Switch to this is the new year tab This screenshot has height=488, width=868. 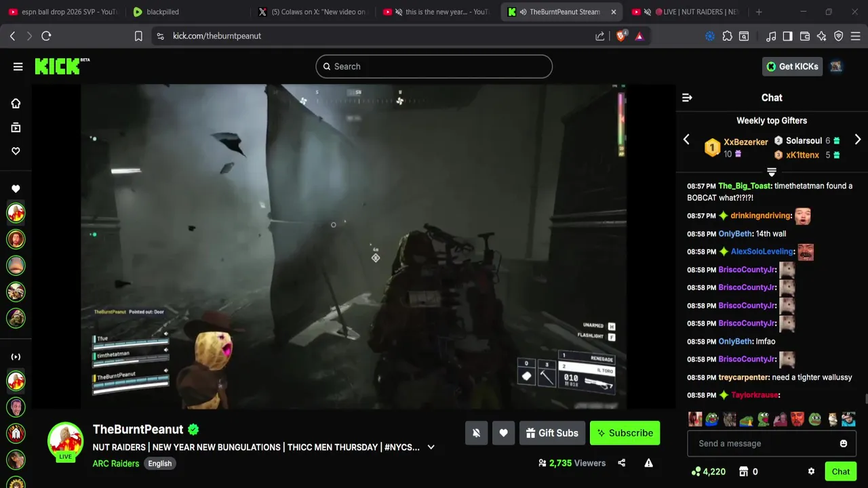[437, 12]
